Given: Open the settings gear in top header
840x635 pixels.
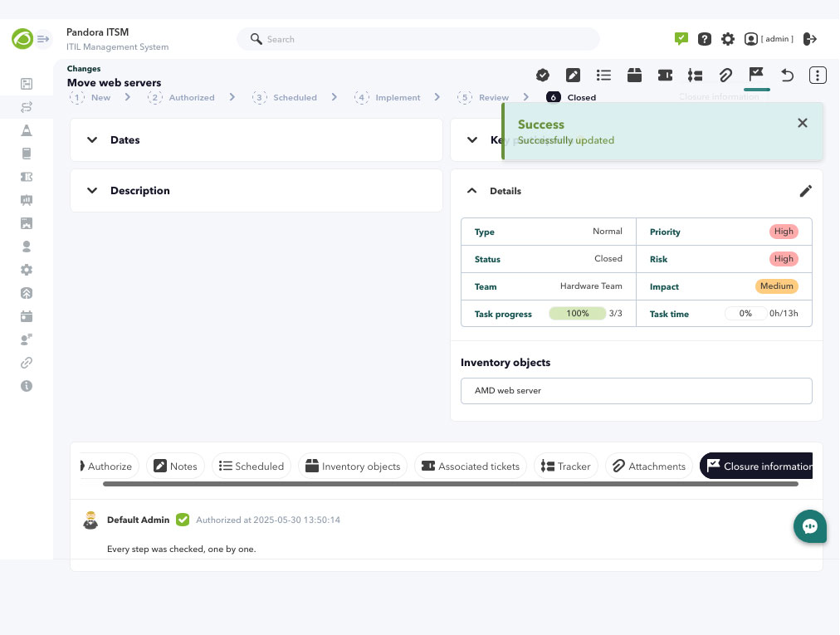Looking at the screenshot, I should 727,39.
